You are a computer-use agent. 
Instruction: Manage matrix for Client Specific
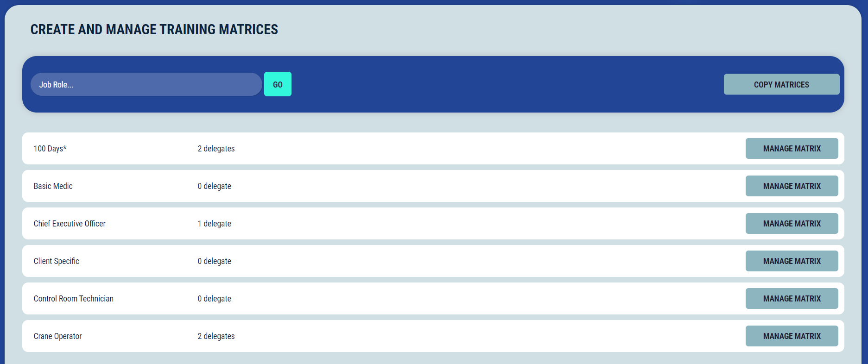[792, 261]
